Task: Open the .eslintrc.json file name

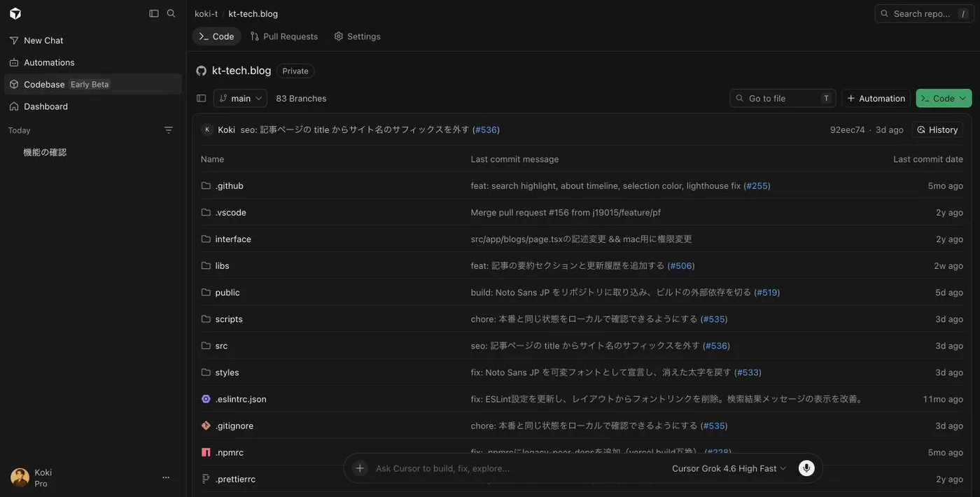Action: pos(241,399)
